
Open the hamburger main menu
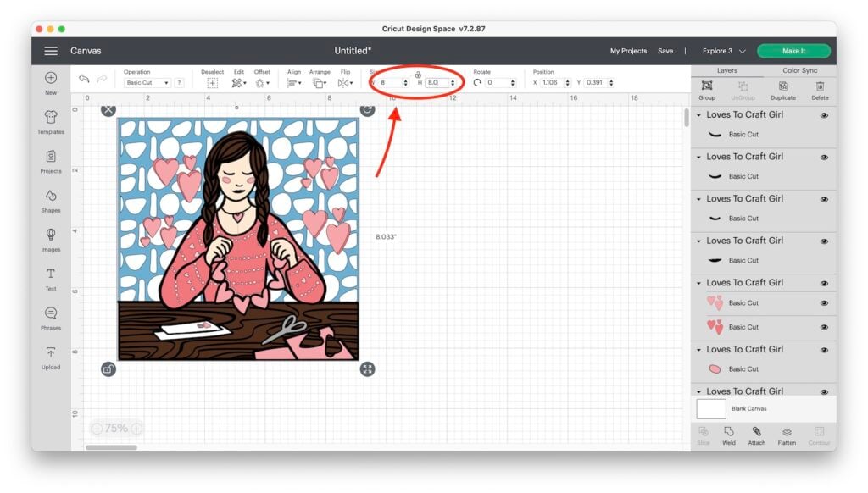51,51
